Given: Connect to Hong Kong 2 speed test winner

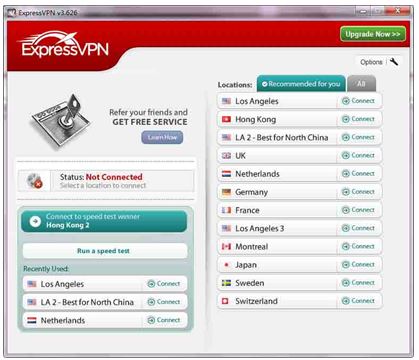Looking at the screenshot, I should (x=104, y=221).
